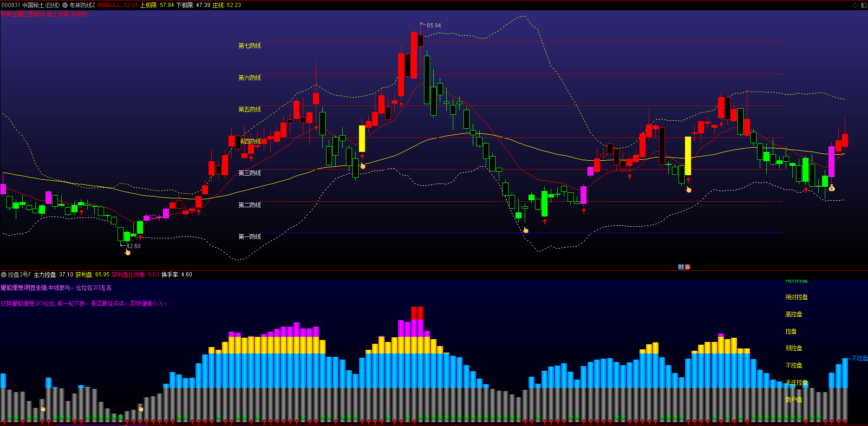Click the 第三防线 line label
The image size is (868, 426).
pos(249,173)
